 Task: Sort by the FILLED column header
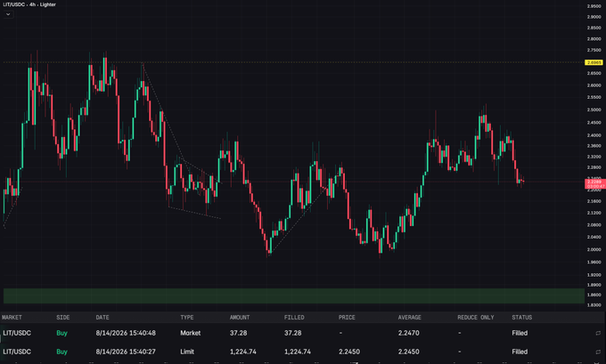click(294, 318)
